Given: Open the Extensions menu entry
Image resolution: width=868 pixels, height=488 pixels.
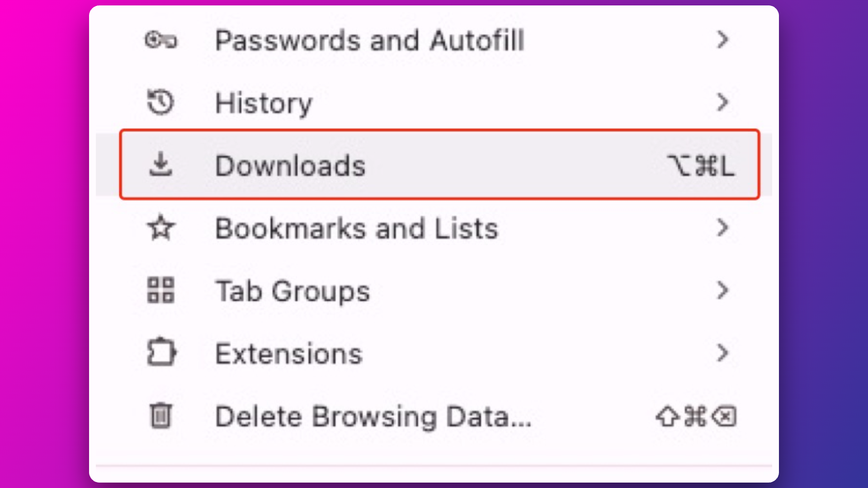Looking at the screenshot, I should [289, 353].
